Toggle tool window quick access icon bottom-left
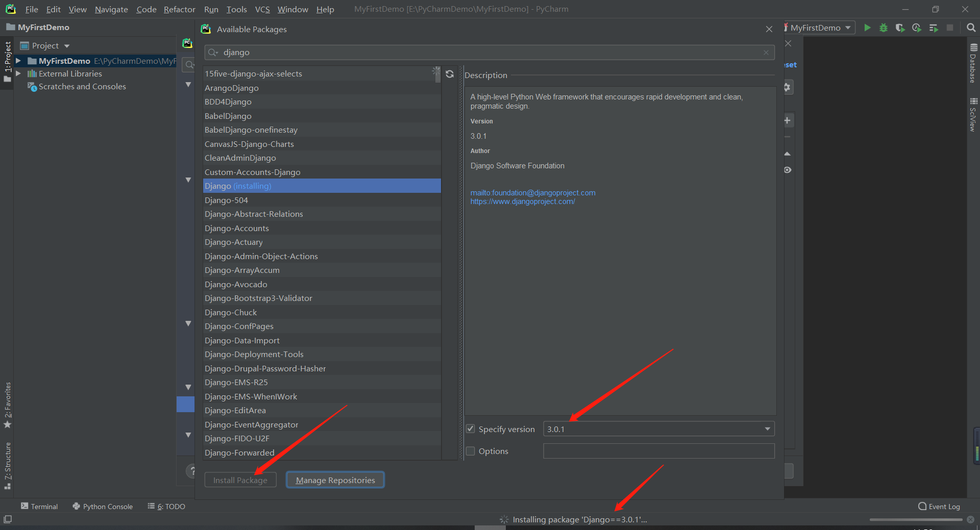 (8, 519)
